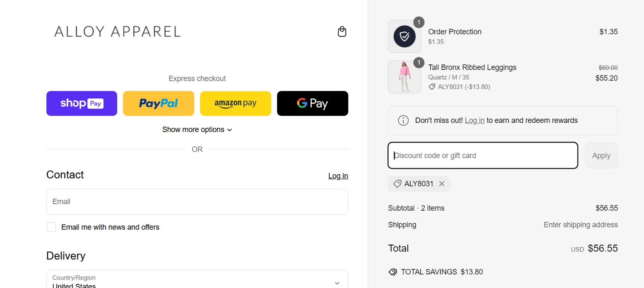644x288 pixels.
Task: Focus the Discount code or gift card field
Action: (483, 155)
